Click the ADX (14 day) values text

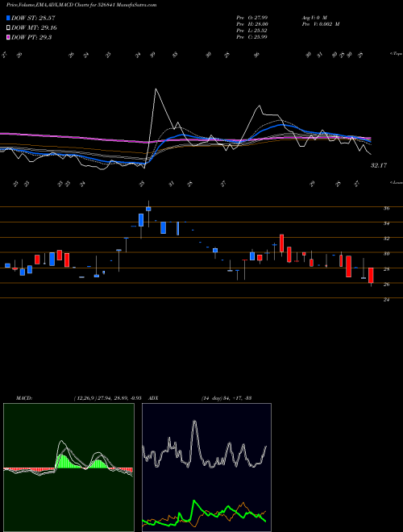pos(226,397)
